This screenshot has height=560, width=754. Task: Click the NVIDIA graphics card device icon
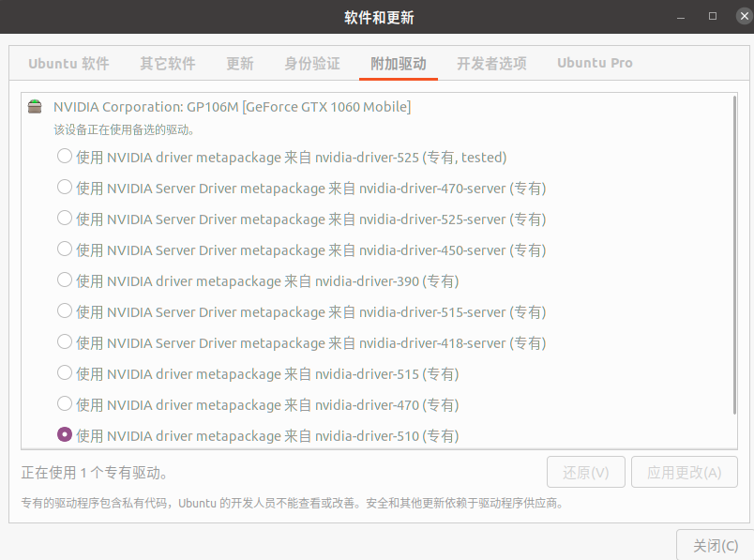[x=35, y=106]
